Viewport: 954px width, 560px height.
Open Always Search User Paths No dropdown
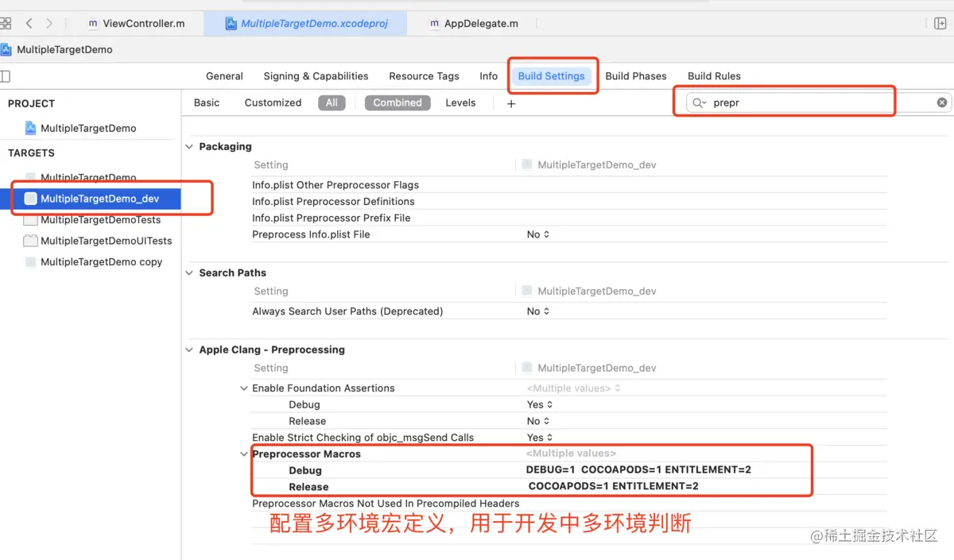[538, 311]
